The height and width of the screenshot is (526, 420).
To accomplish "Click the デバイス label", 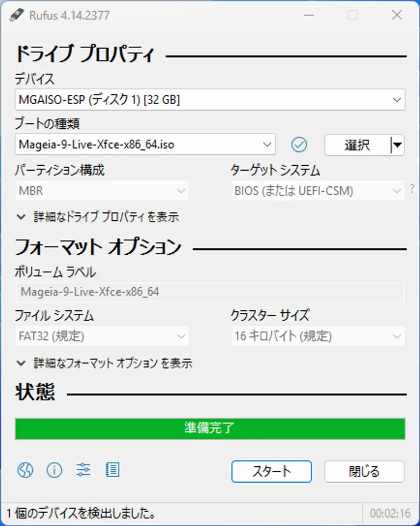I will click(x=35, y=79).
